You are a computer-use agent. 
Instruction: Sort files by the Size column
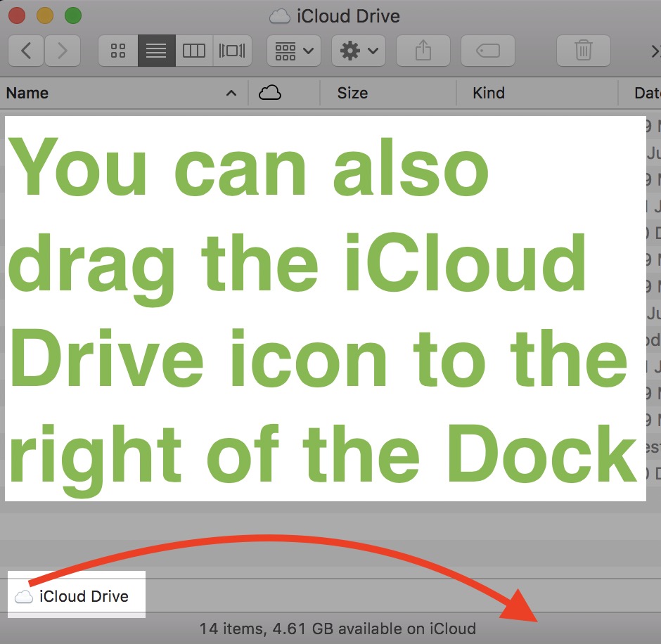(x=352, y=93)
